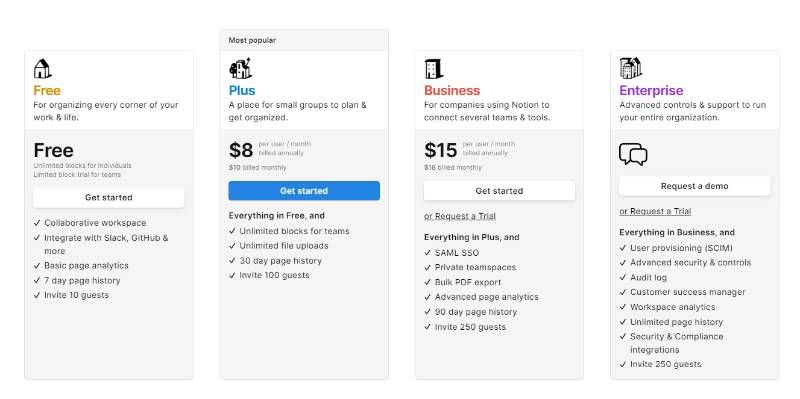Click Customer success manager feature
Image resolution: width=800 pixels, height=399 pixels.
tap(688, 292)
